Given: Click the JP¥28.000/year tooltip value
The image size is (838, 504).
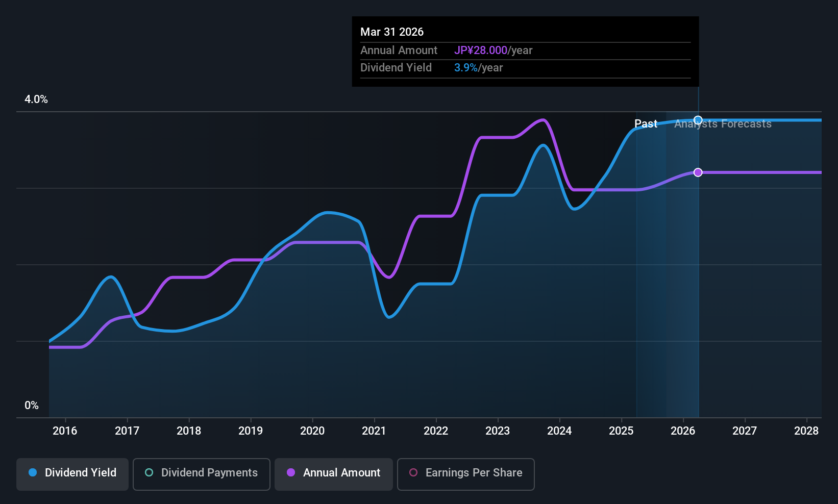Looking at the screenshot, I should pos(493,50).
